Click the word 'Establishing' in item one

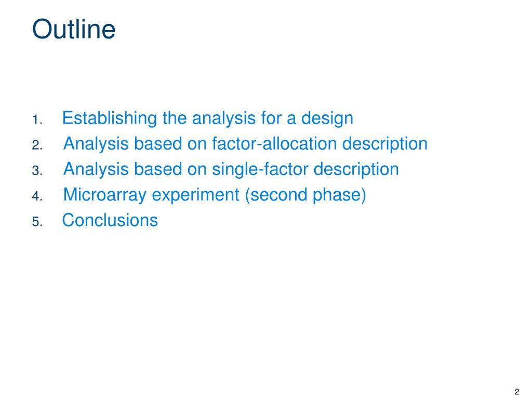(x=109, y=118)
